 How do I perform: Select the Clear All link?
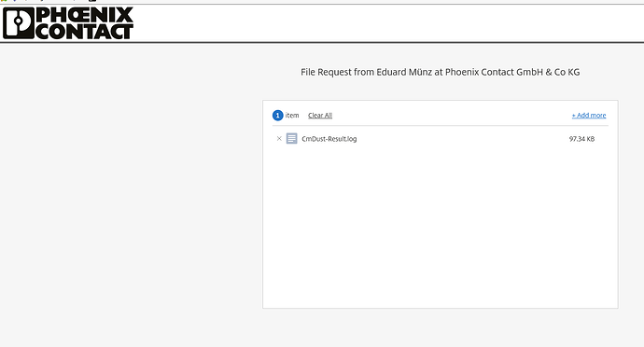click(320, 116)
